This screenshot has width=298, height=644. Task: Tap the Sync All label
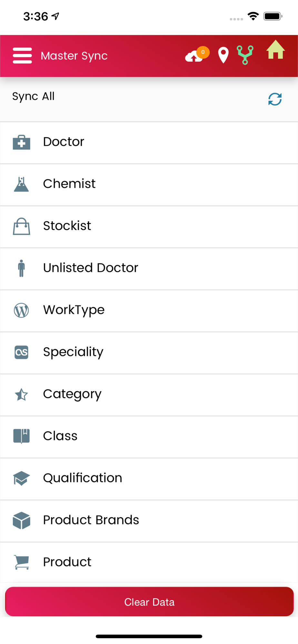coord(33,96)
